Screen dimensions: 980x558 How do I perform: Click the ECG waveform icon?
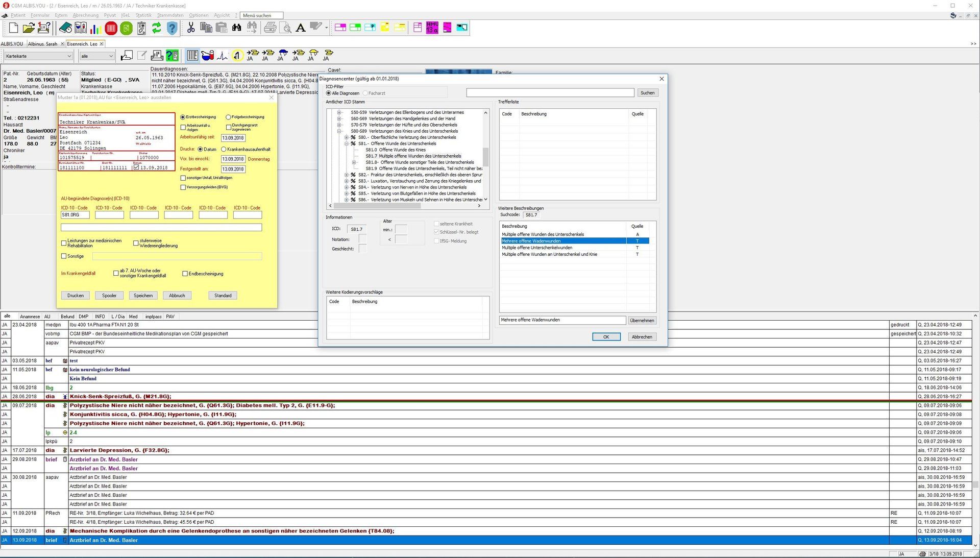point(222,56)
